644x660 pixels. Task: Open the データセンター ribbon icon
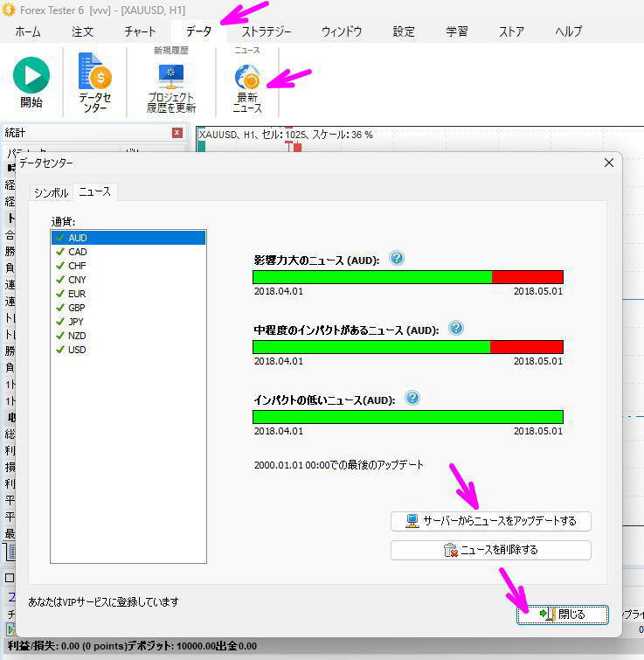pyautogui.click(x=94, y=70)
